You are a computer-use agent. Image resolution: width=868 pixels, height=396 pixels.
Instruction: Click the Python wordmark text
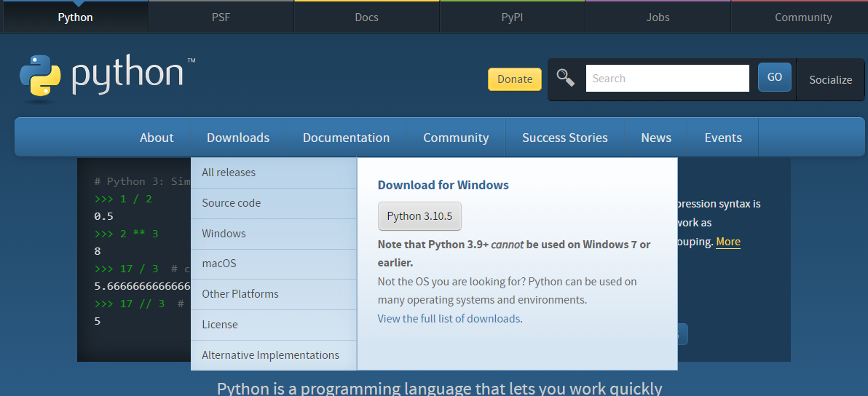[127, 76]
